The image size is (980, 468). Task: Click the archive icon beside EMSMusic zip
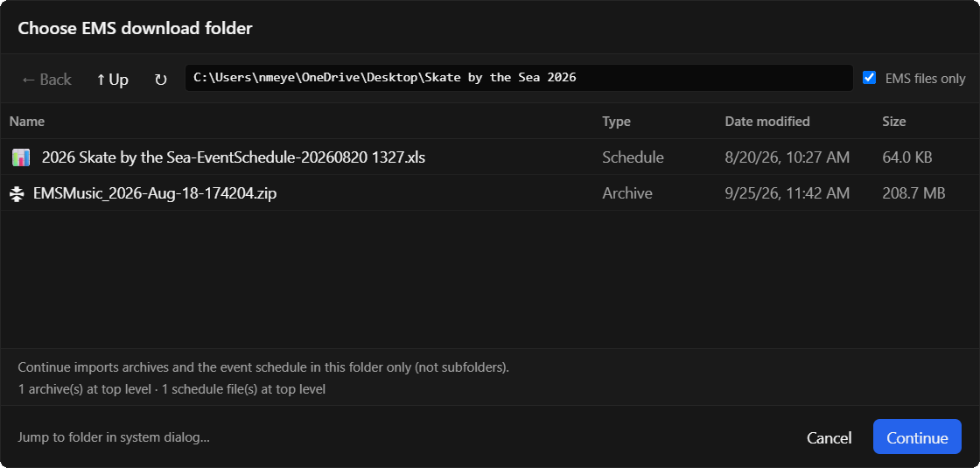tap(17, 193)
